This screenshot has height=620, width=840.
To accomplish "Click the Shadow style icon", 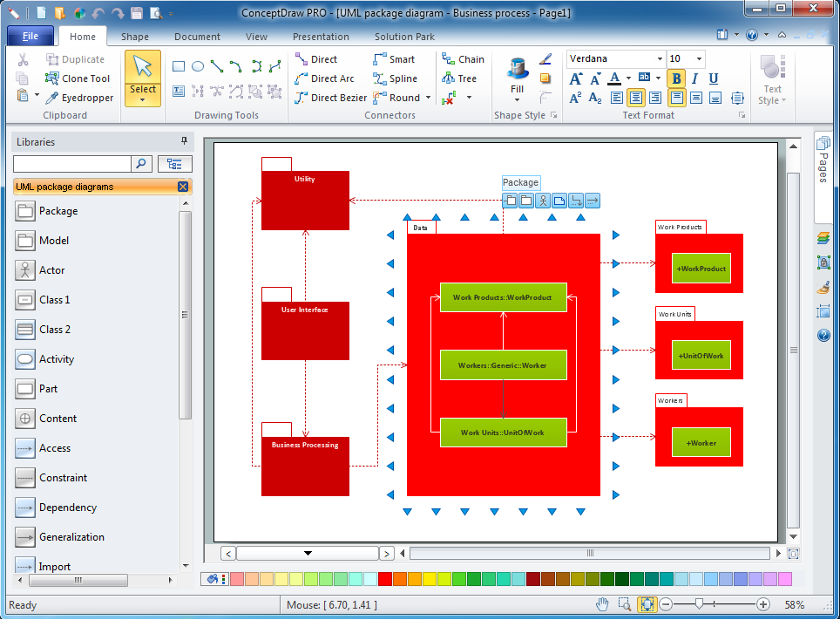I will 545,78.
